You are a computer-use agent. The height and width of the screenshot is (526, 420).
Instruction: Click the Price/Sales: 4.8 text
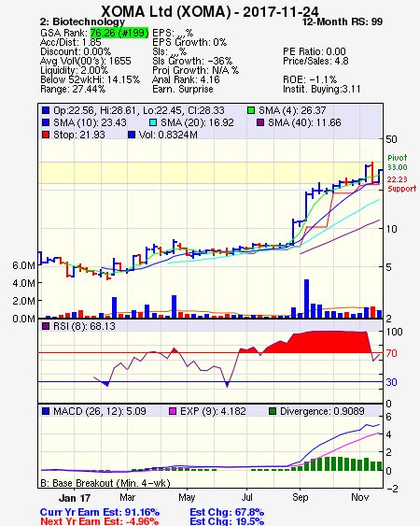315,61
